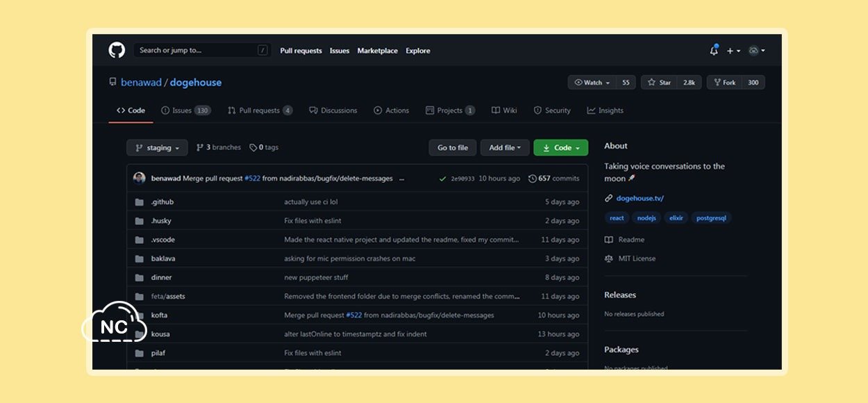
Task: Open the .husky folder
Action: tap(161, 221)
